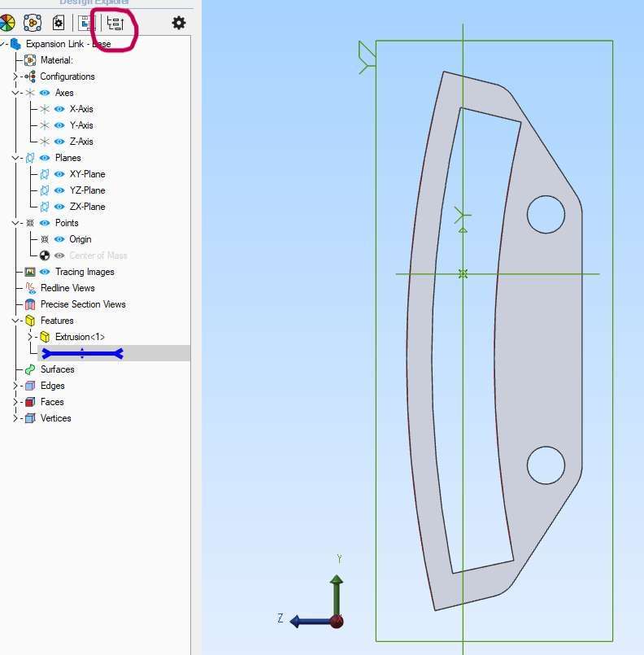This screenshot has width=644, height=655.
Task: Select Precise Section Views label
Action: coord(83,304)
